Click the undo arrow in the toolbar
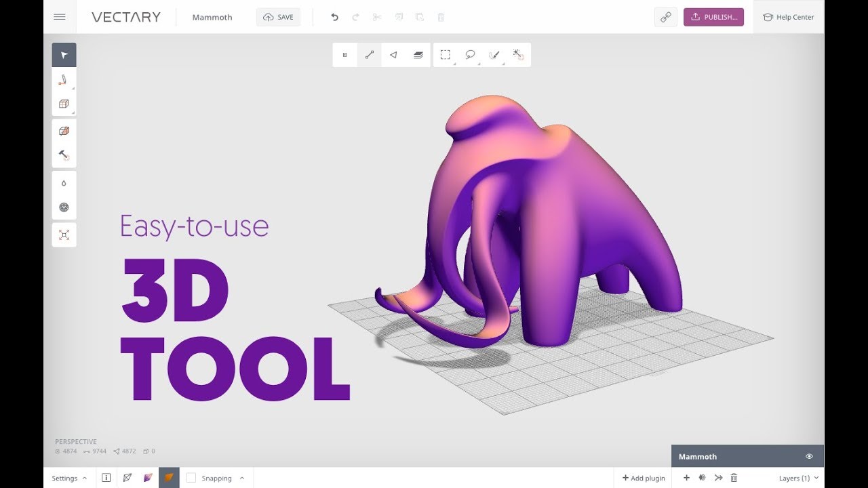This screenshot has height=488, width=868. (334, 17)
